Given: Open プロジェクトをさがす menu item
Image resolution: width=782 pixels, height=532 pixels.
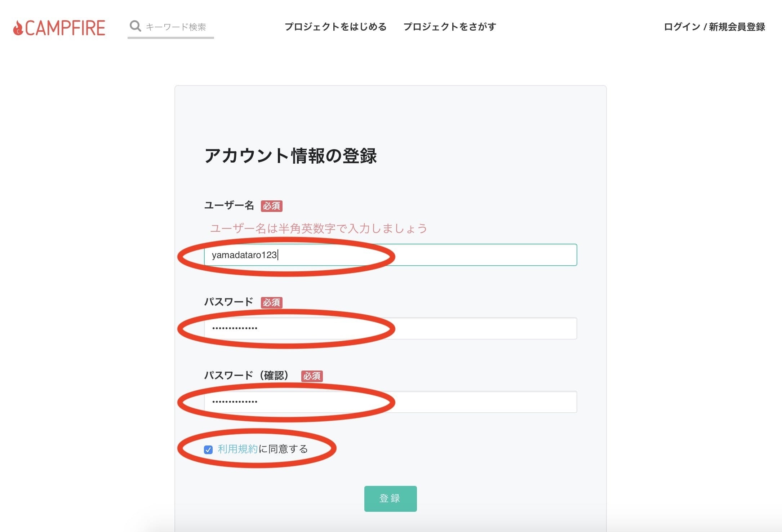Looking at the screenshot, I should (x=450, y=27).
